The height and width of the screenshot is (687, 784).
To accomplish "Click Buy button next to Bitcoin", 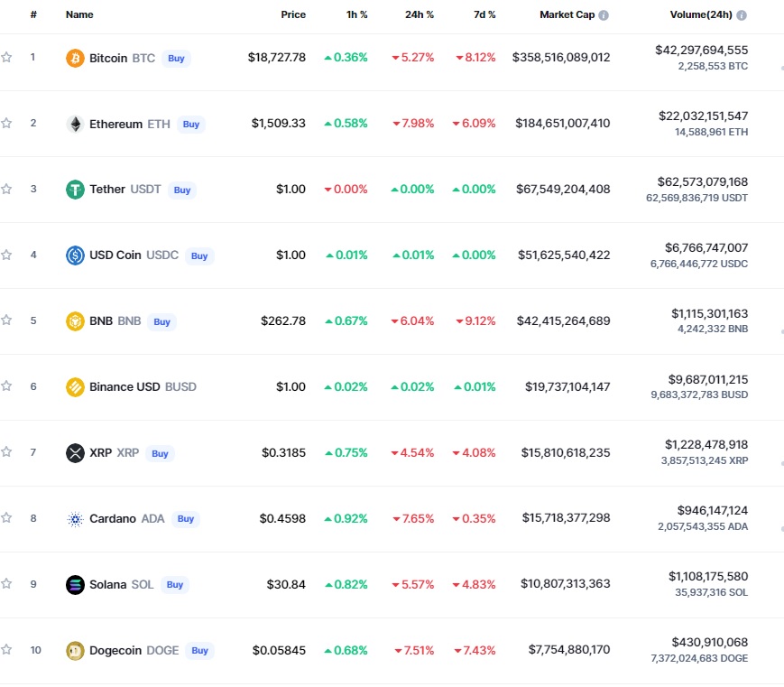I will point(176,58).
